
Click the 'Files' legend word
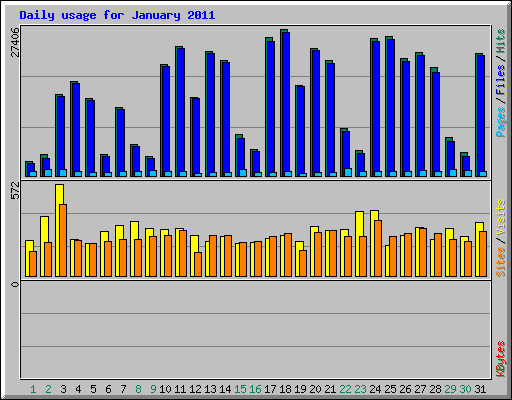501,80
